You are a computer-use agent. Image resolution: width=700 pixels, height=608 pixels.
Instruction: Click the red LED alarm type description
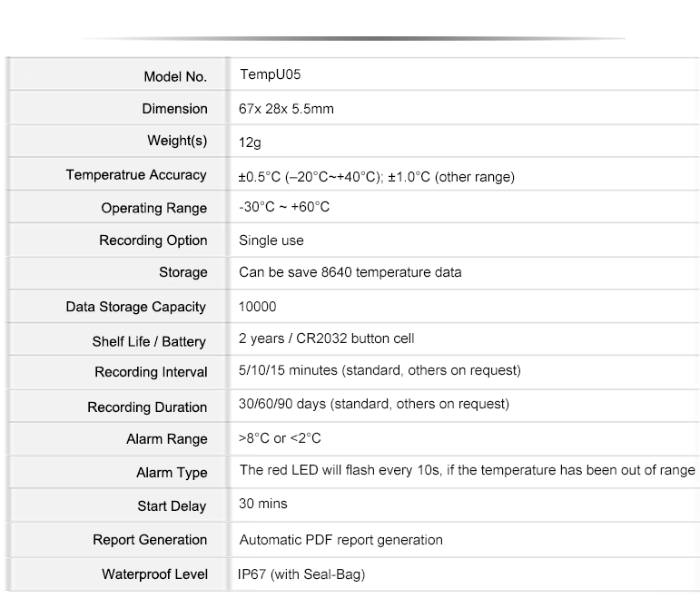coord(467,470)
